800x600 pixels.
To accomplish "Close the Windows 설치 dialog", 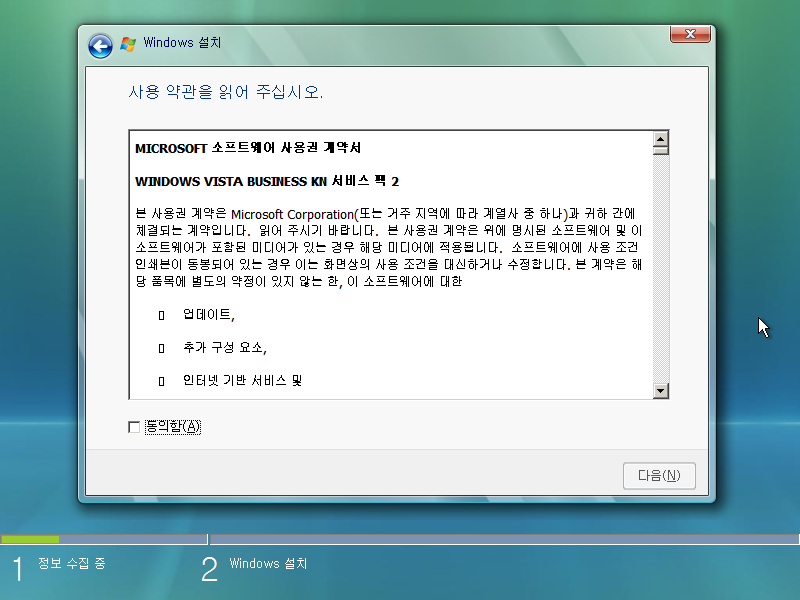I will click(690, 34).
